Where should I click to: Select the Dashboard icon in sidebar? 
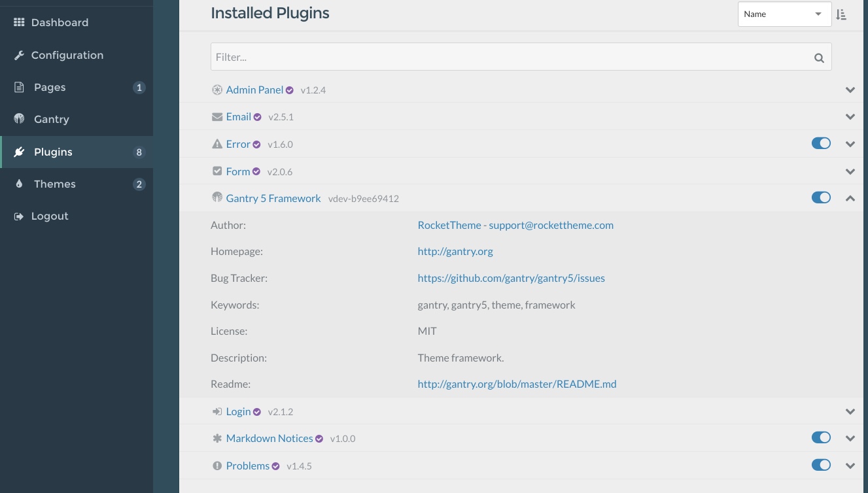pos(20,22)
